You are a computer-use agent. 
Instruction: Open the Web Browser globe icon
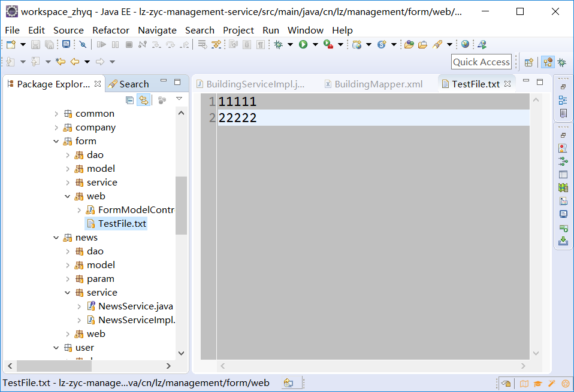click(466, 44)
